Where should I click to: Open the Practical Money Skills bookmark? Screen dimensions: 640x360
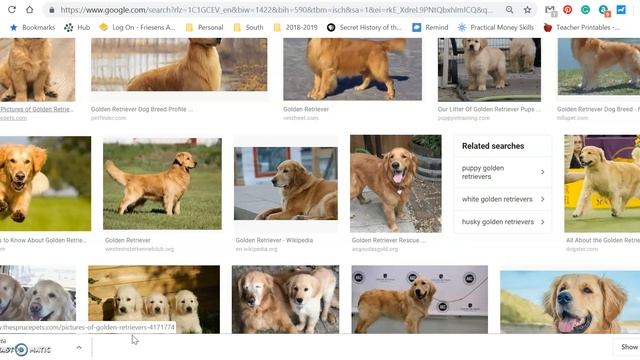tap(496, 27)
